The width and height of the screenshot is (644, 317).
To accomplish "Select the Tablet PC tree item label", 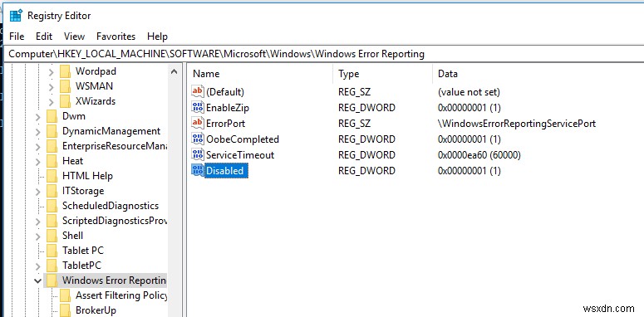I will pyautogui.click(x=83, y=250).
